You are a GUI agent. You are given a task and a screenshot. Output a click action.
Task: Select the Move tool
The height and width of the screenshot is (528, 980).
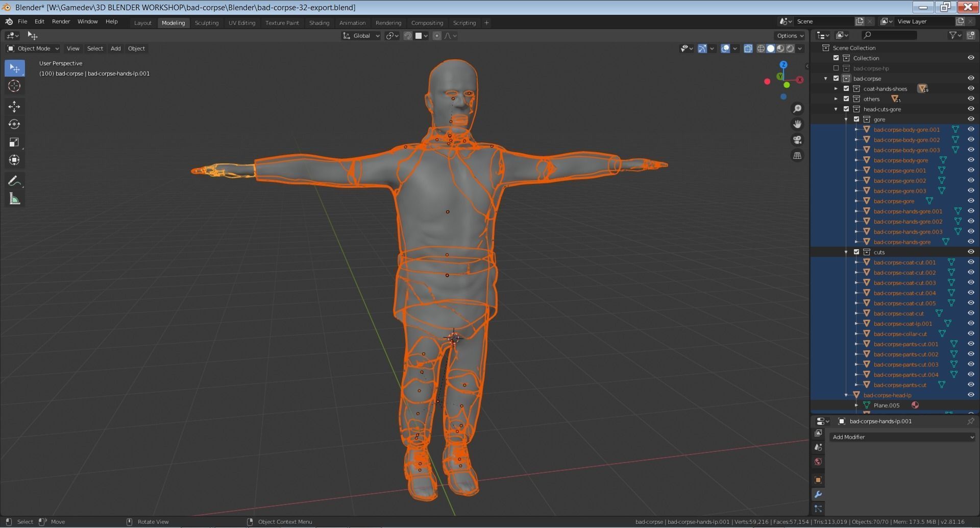[14, 106]
